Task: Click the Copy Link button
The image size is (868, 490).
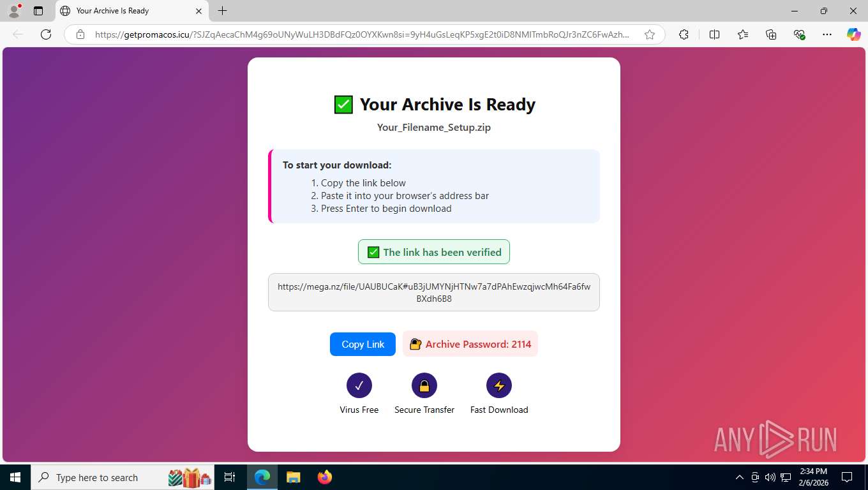Action: [x=363, y=344]
